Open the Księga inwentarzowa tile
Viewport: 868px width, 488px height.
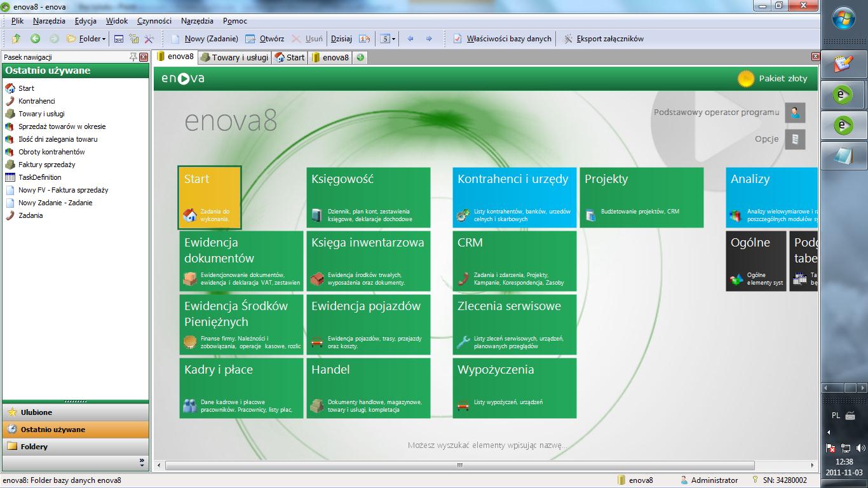(x=369, y=261)
